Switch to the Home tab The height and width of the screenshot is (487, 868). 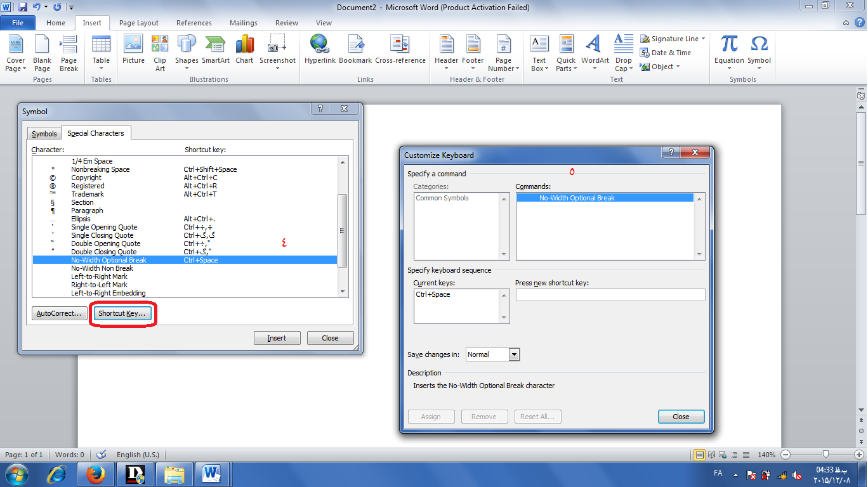click(56, 23)
